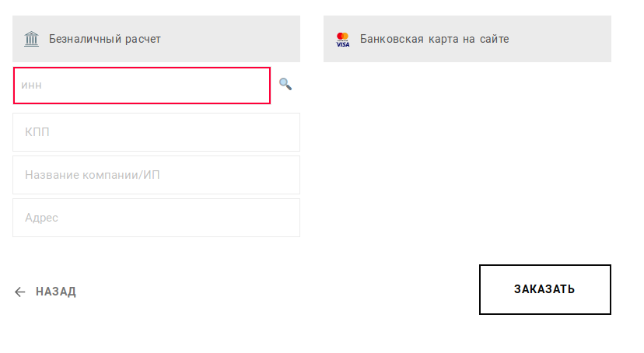
Task: Select the Банковская карта на сайте option
Action: pyautogui.click(x=467, y=39)
